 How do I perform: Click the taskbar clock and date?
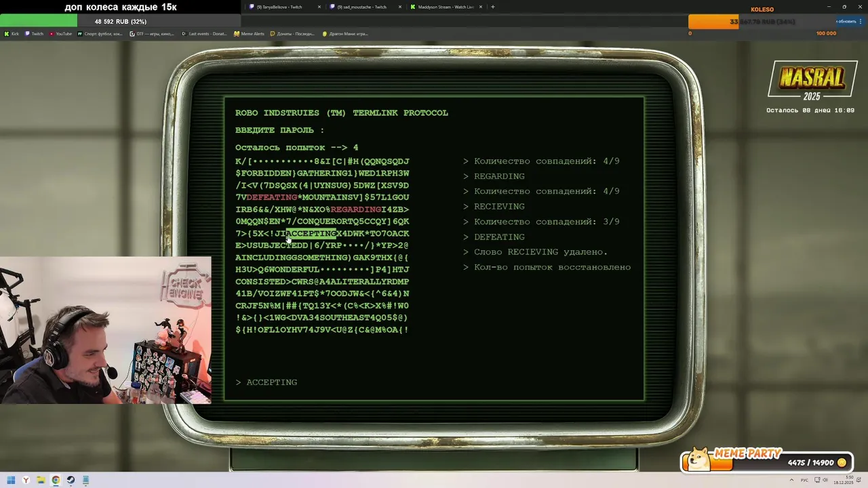point(844,481)
